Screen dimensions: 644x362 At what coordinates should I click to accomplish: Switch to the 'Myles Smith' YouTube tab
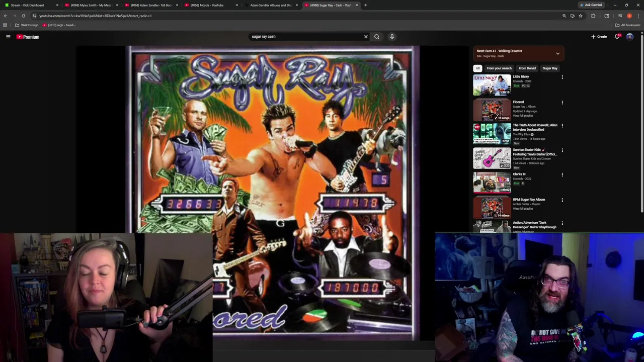coord(91,5)
